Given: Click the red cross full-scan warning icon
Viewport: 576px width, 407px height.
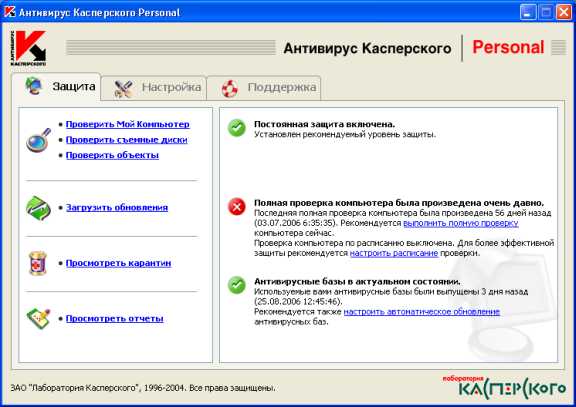Looking at the screenshot, I should click(x=237, y=207).
